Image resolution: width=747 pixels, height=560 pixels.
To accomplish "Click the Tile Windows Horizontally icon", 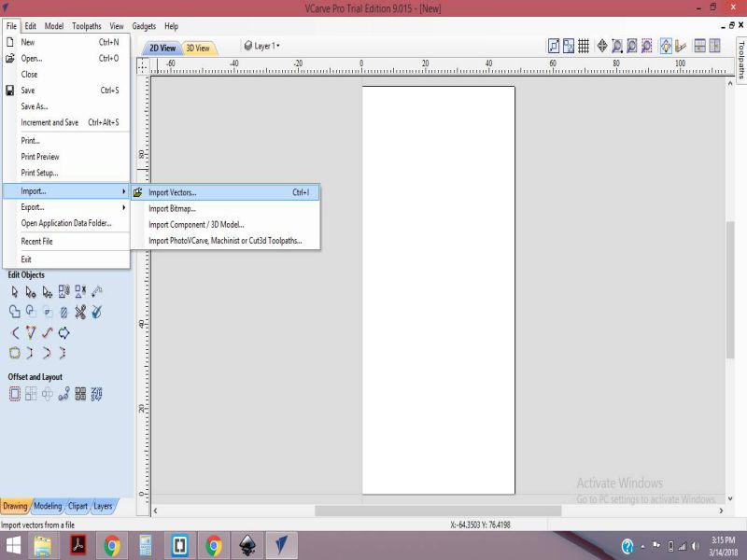I will click(x=699, y=46).
